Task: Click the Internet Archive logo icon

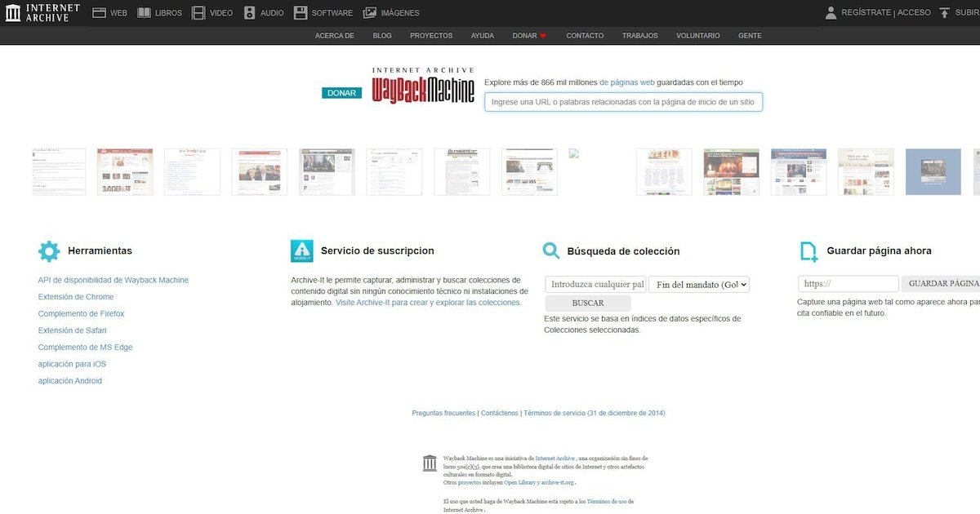Action: (x=13, y=12)
